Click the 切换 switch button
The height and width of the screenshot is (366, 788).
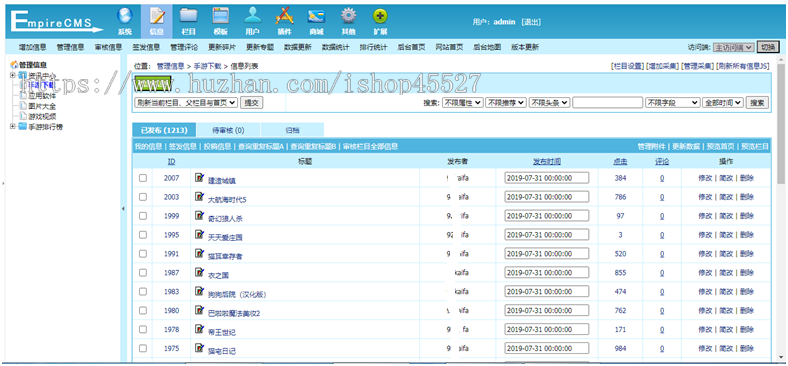768,47
